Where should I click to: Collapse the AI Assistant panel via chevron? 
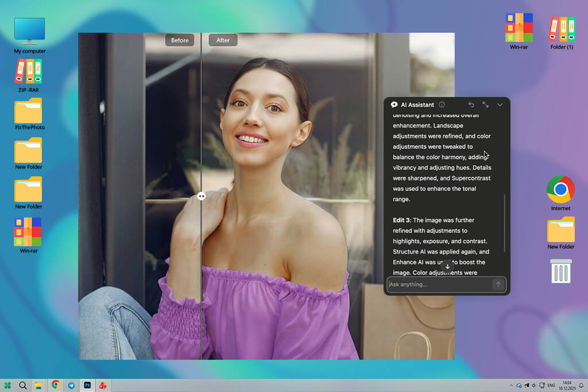point(500,104)
